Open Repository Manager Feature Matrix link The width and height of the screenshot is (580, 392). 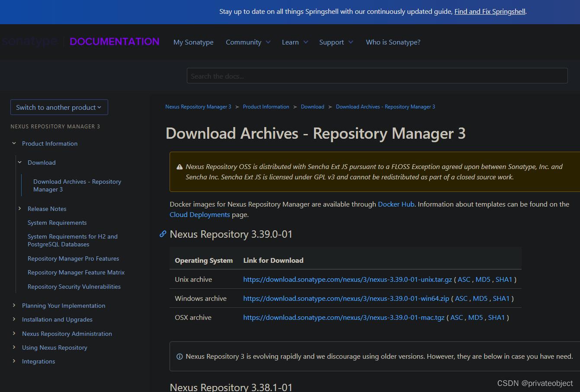click(76, 272)
